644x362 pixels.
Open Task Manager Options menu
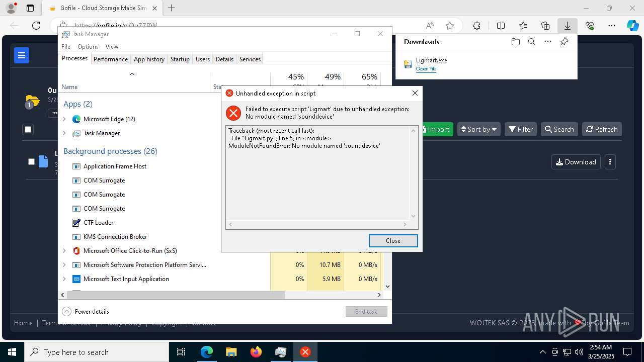click(x=88, y=47)
